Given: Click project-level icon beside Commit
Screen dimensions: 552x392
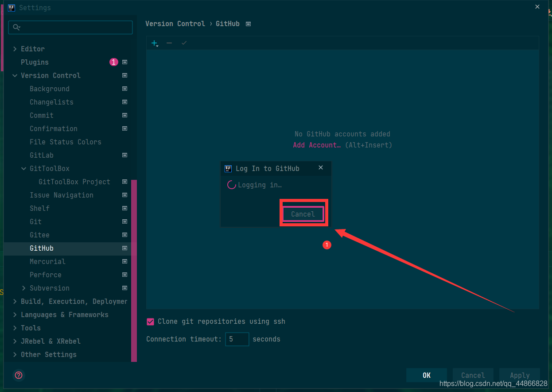Looking at the screenshot, I should (x=125, y=115).
